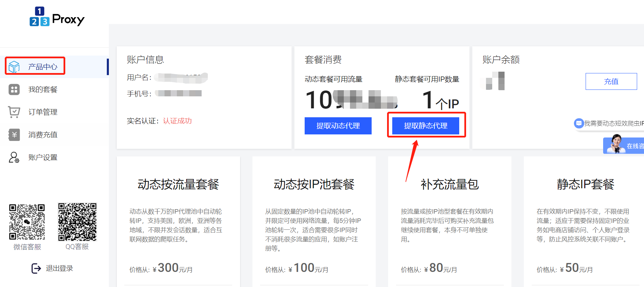Viewport: 644px width, 287px height.
Task: Click the chat bubble icon beside 我需要动态短效爬虫IP
Action: point(579,123)
